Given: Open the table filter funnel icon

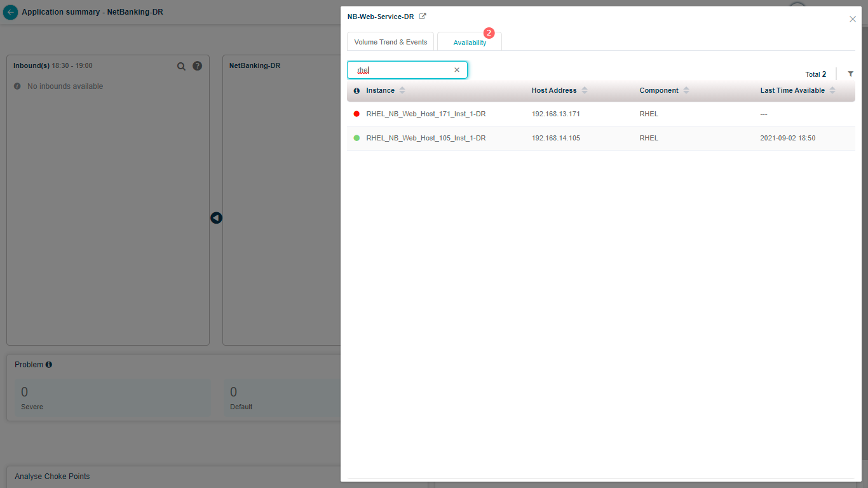Looking at the screenshot, I should click(850, 74).
